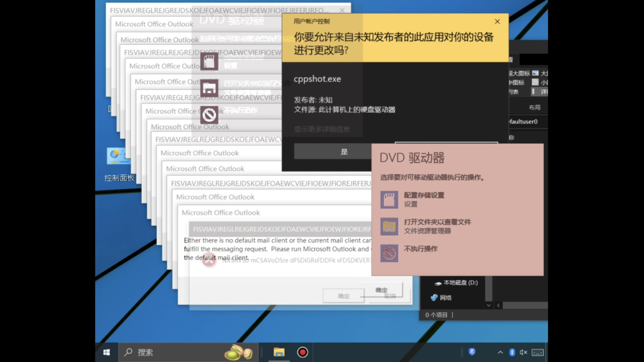Select 网络 in the navigation tree

coord(445,298)
